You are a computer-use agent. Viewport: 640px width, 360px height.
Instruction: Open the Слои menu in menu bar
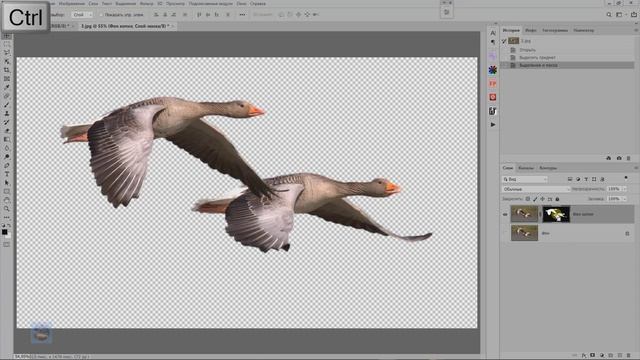click(x=93, y=3)
